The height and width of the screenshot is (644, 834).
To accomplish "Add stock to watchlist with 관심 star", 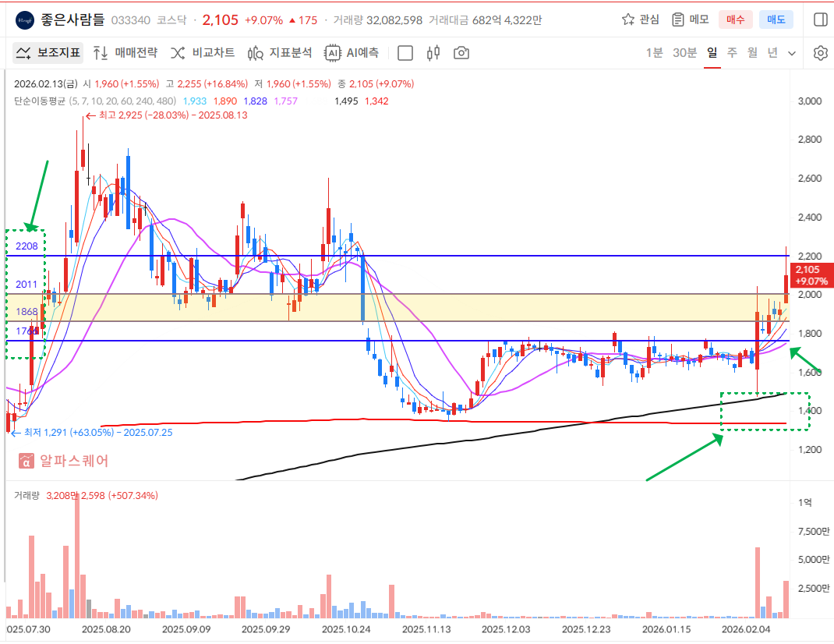I will click(640, 19).
